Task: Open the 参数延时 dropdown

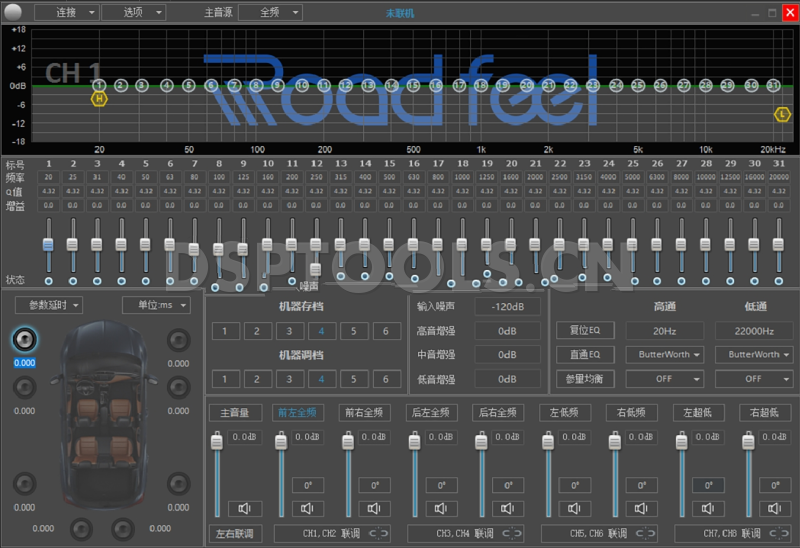Action: click(49, 305)
